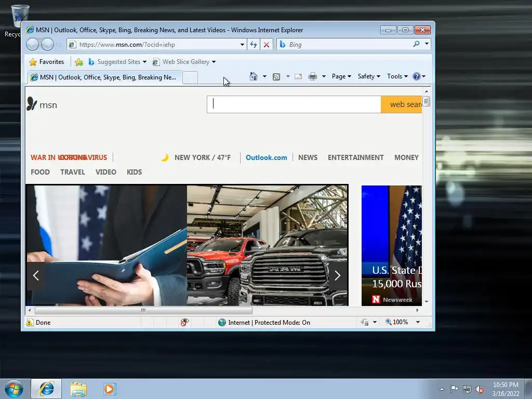Open Windows Media Player taskbar icon
Screen dimensions: 532x399
pos(110,389)
